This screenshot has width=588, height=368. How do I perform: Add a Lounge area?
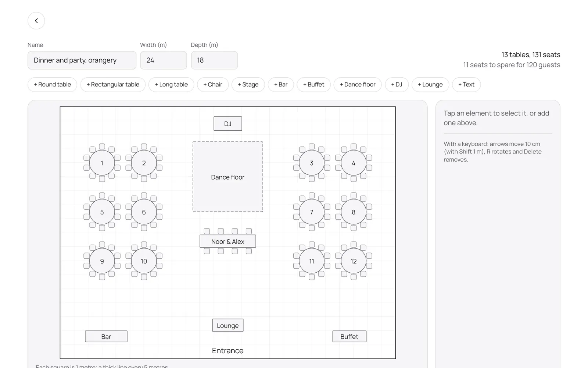[x=430, y=85]
